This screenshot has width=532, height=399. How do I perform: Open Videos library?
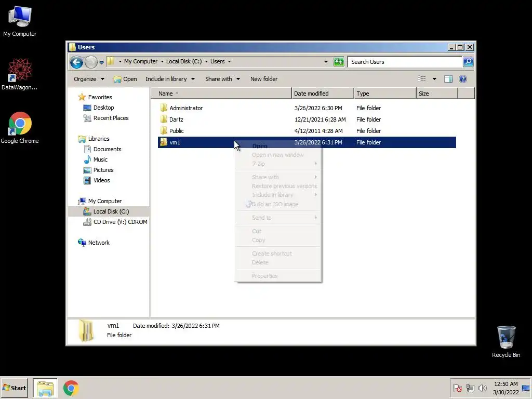point(102,180)
